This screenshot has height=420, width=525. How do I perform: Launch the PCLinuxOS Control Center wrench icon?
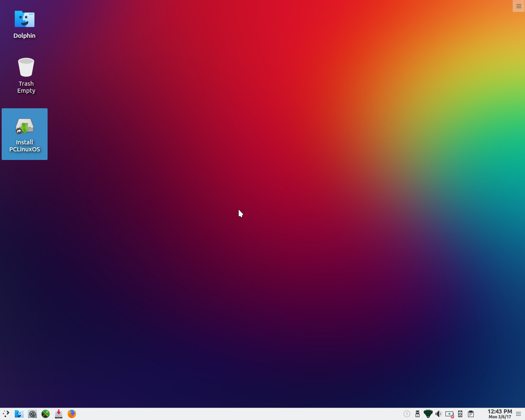tap(46, 414)
